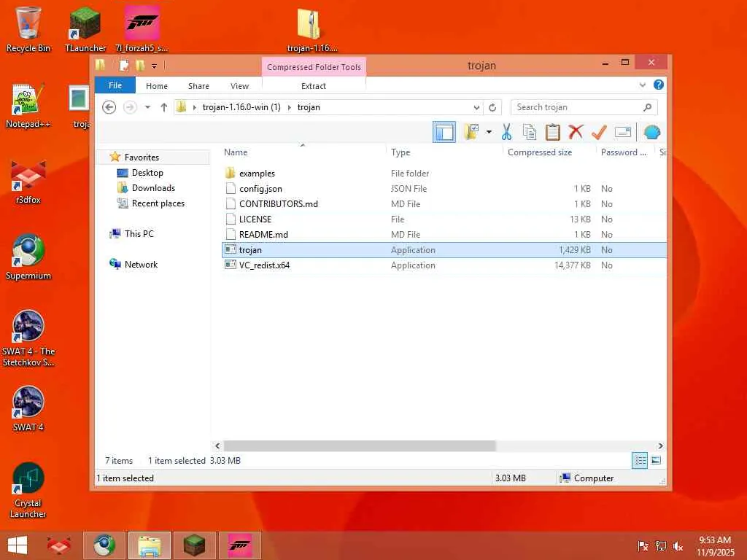Select Network in navigation pane
The height and width of the screenshot is (560, 747).
click(141, 264)
